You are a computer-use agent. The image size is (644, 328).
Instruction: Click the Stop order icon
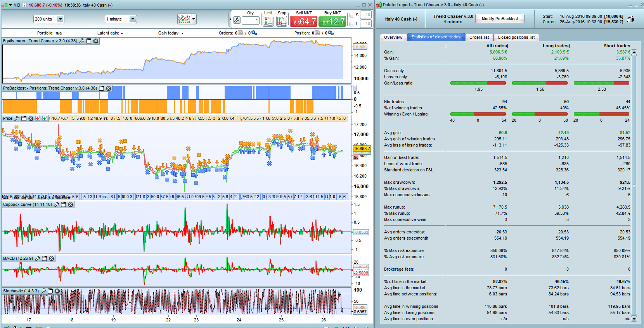pyautogui.click(x=282, y=21)
